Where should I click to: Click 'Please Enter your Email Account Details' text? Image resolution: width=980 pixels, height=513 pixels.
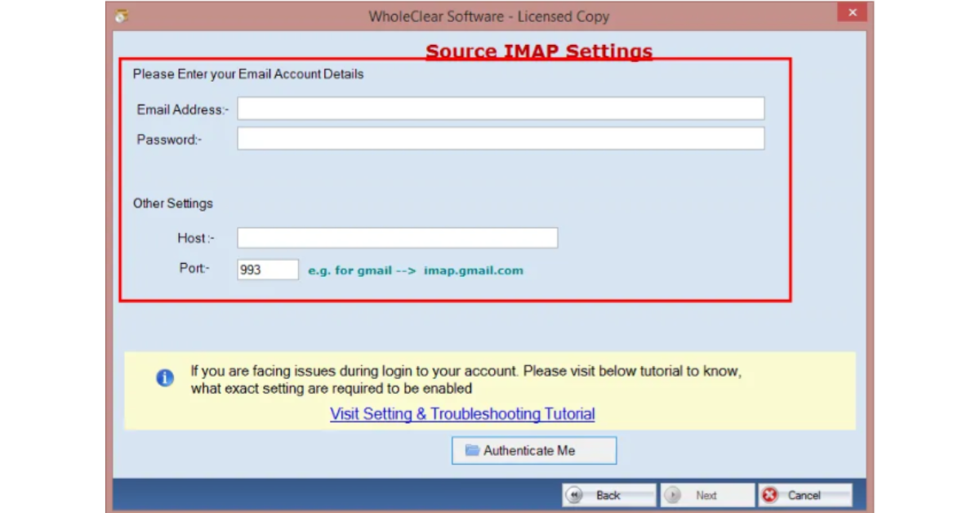coord(248,74)
